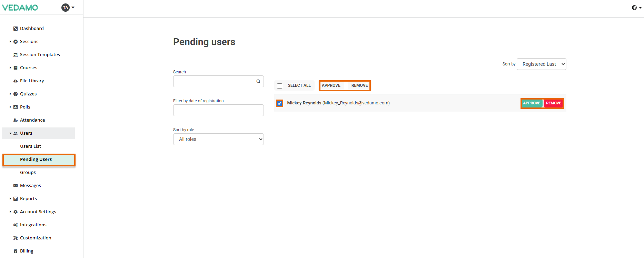Click the Customization tools icon

click(x=16, y=238)
